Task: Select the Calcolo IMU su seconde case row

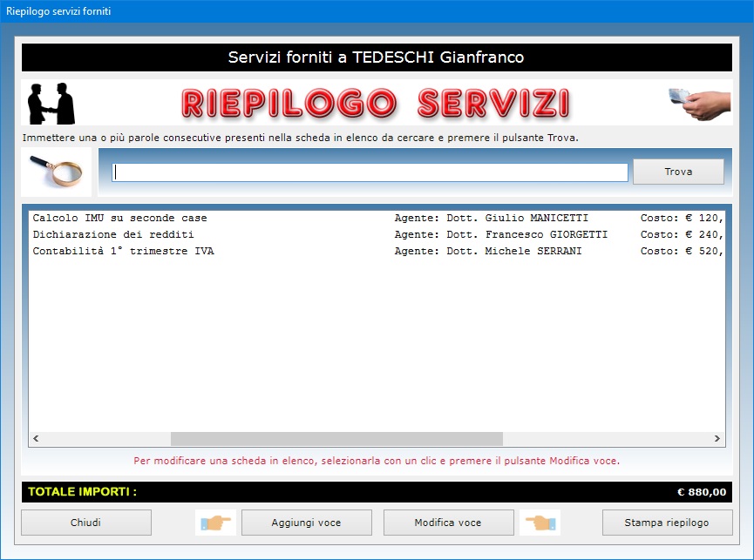Action: 377,218
